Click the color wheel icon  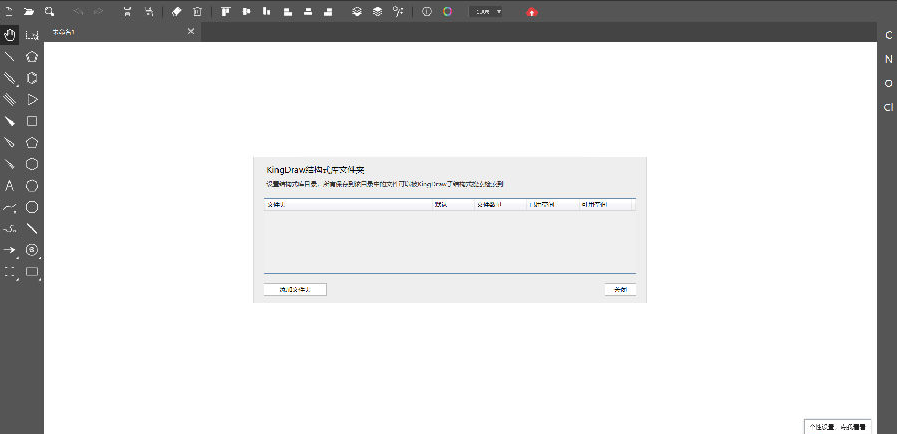tap(447, 11)
